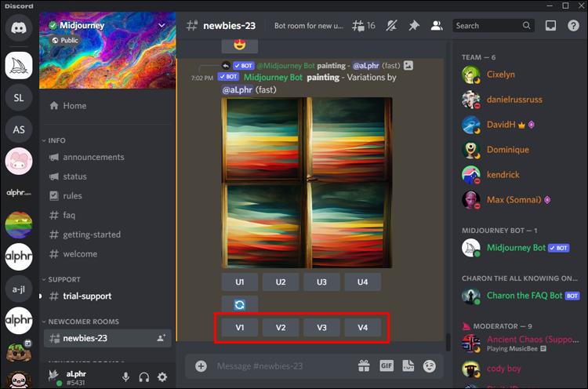Toggle notification settings bell icon
Image resolution: width=588 pixels, height=389 pixels.
click(391, 26)
